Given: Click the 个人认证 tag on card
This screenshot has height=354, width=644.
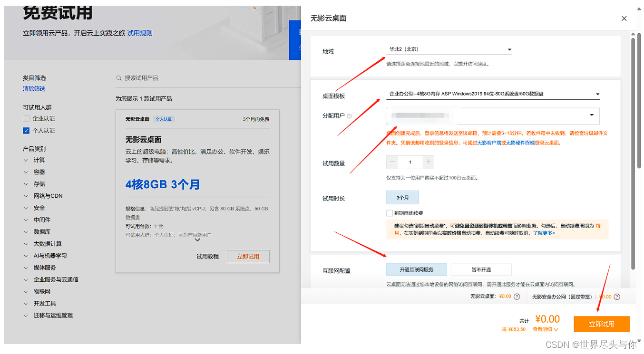Looking at the screenshot, I should coord(164,119).
